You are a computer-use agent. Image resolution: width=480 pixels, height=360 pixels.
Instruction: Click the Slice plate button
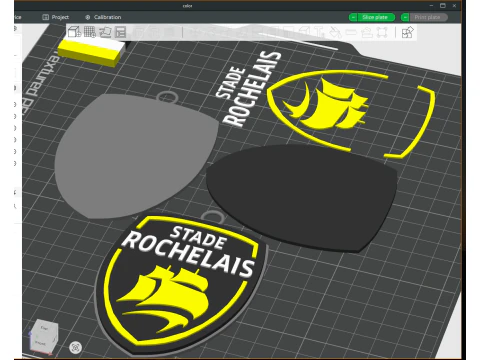[x=375, y=17]
